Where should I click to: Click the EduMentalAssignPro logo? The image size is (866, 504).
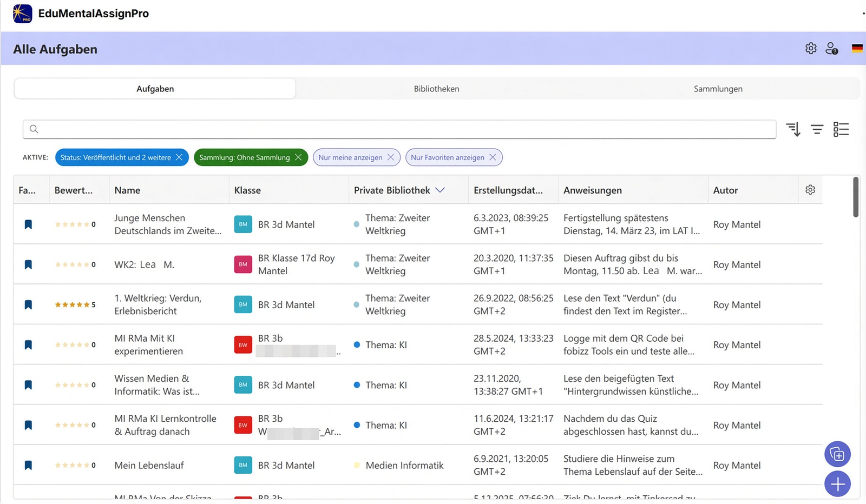[x=23, y=14]
